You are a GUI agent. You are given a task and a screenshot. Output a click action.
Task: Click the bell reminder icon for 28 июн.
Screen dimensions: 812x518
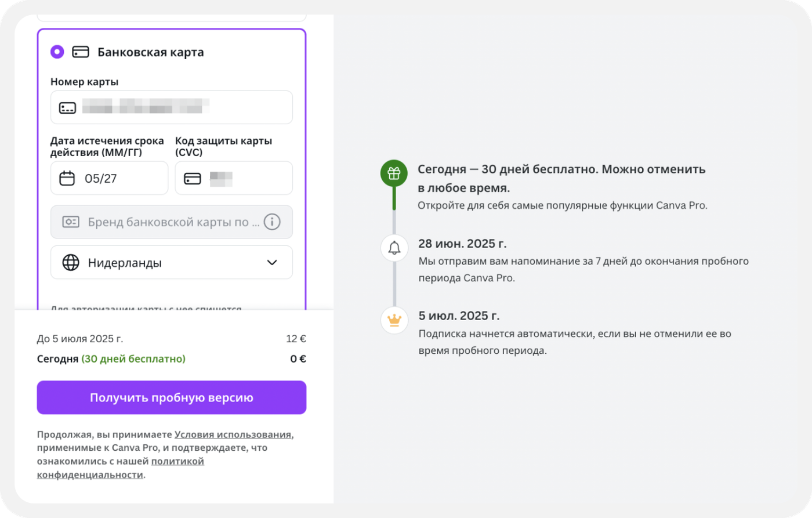[394, 248]
